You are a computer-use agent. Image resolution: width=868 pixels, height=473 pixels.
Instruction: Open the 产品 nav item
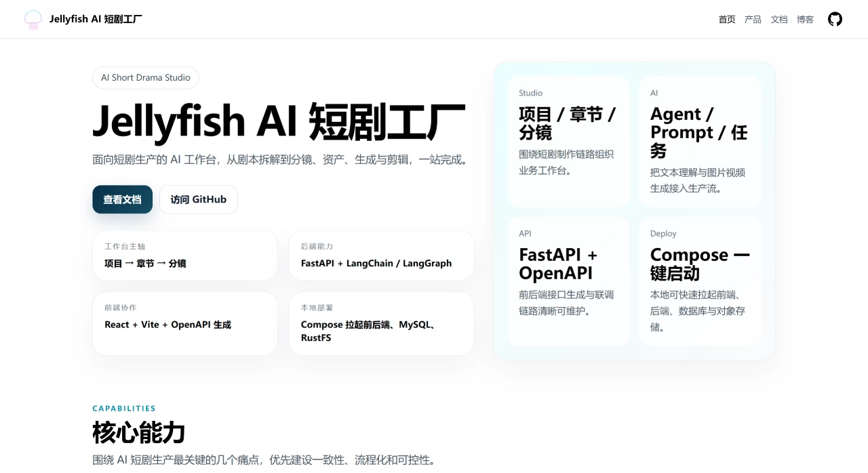pyautogui.click(x=753, y=20)
